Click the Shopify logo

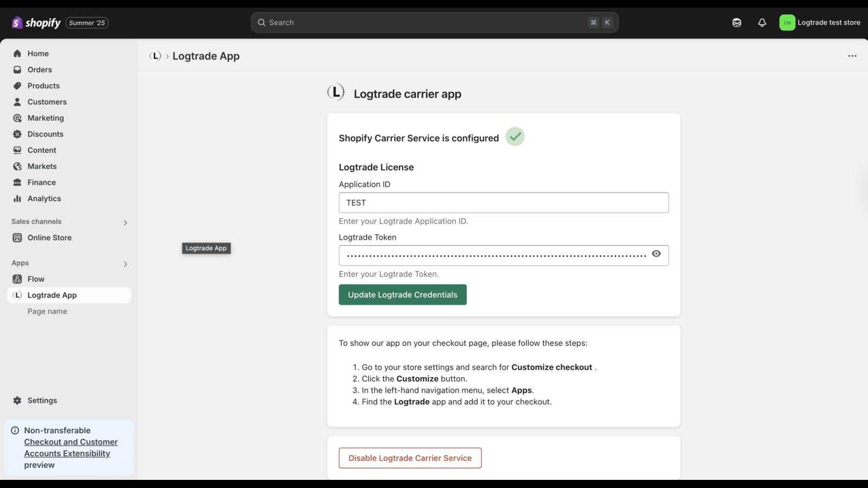coord(36,23)
